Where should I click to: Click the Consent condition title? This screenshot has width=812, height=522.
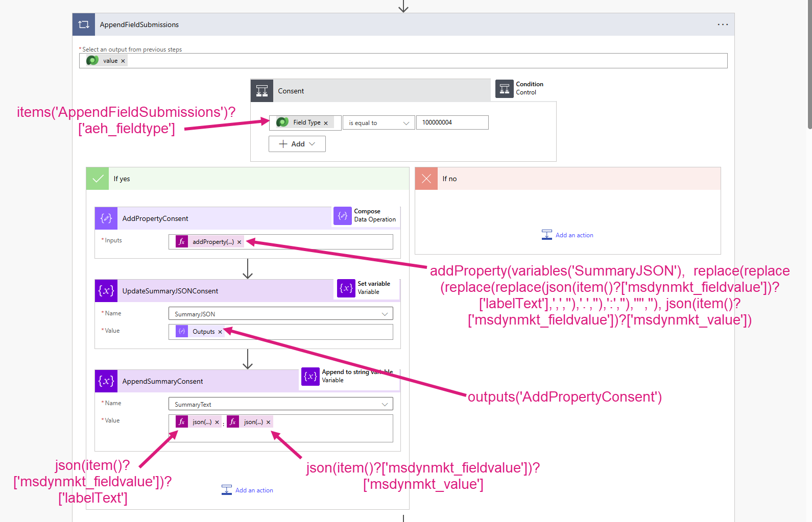291,91
